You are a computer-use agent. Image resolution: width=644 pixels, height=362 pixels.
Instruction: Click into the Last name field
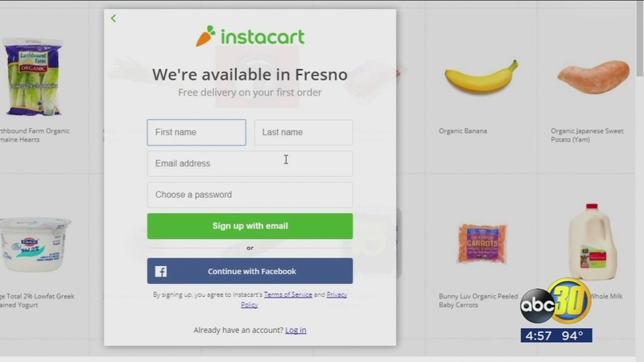tap(303, 132)
